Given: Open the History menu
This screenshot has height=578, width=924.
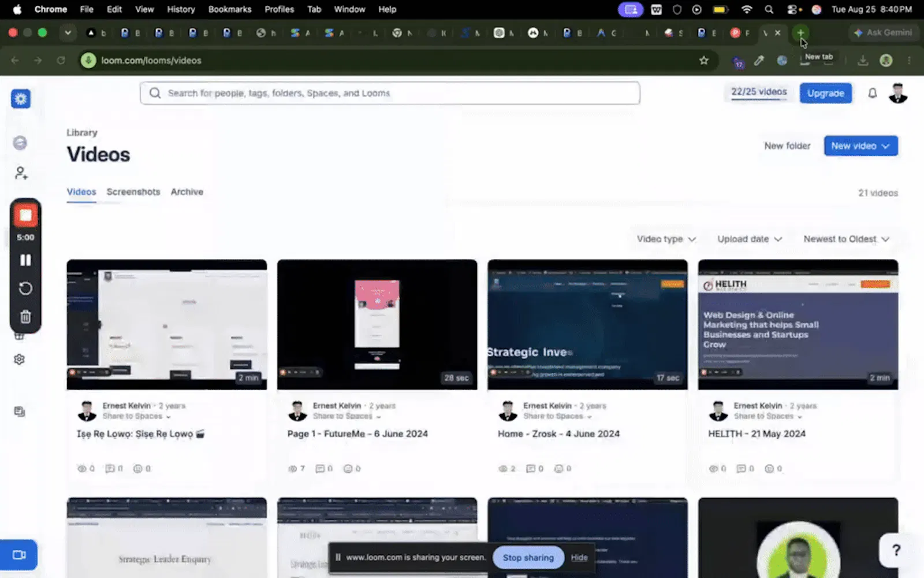Looking at the screenshot, I should point(181,9).
